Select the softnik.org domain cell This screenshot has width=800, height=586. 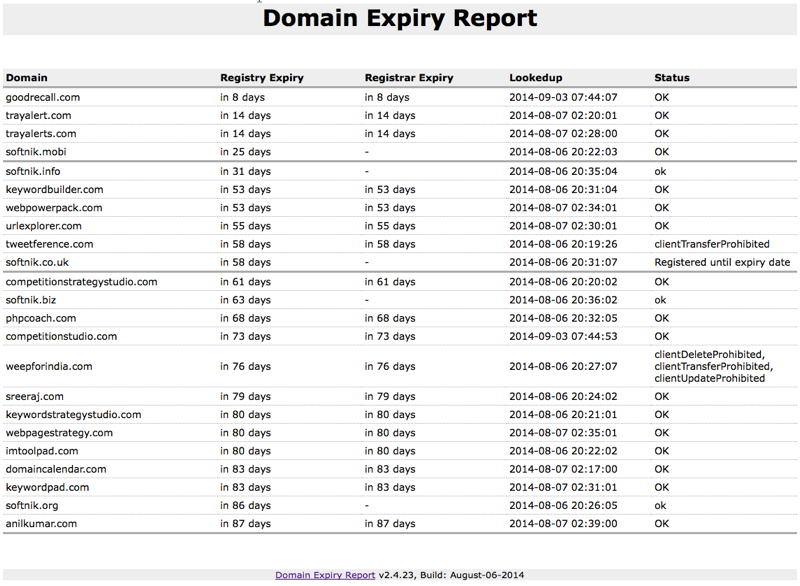[x=32, y=505]
